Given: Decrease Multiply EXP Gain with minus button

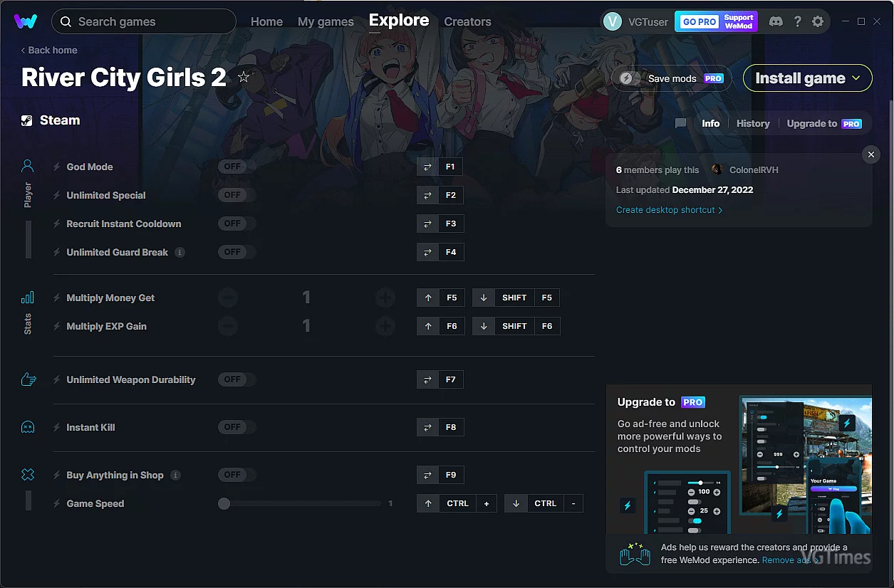Looking at the screenshot, I should pyautogui.click(x=228, y=326).
